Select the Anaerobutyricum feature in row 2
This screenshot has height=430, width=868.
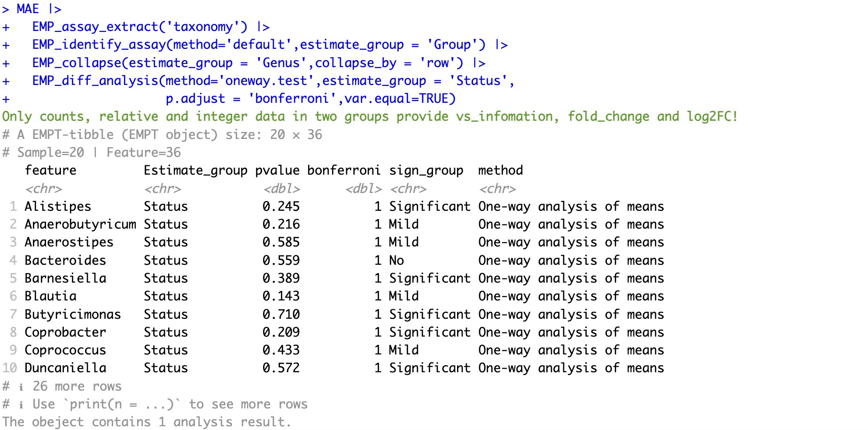tap(80, 224)
